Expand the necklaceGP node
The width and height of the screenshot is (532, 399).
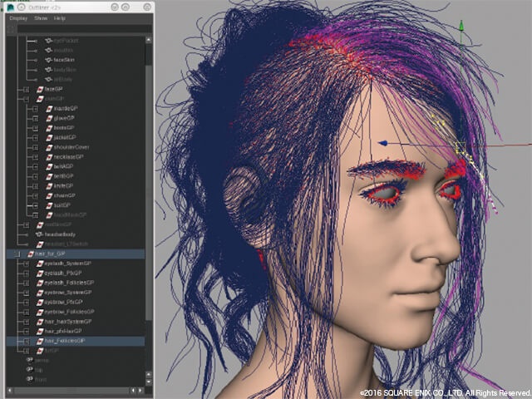(x=35, y=157)
